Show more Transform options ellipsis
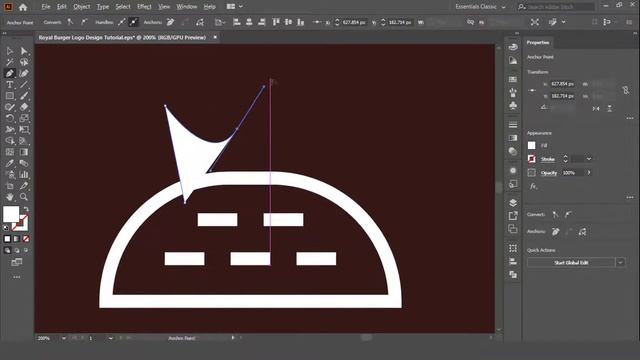 click(630, 118)
